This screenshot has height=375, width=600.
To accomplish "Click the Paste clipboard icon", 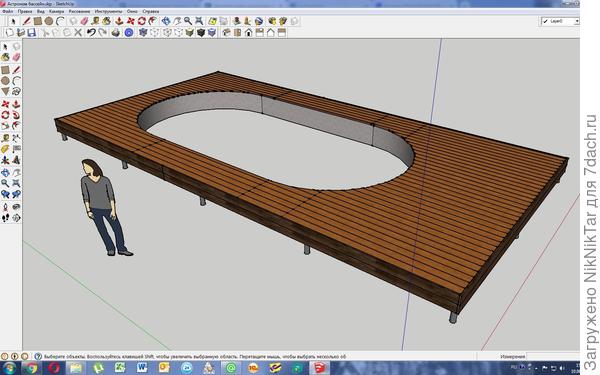I will [x=67, y=33].
